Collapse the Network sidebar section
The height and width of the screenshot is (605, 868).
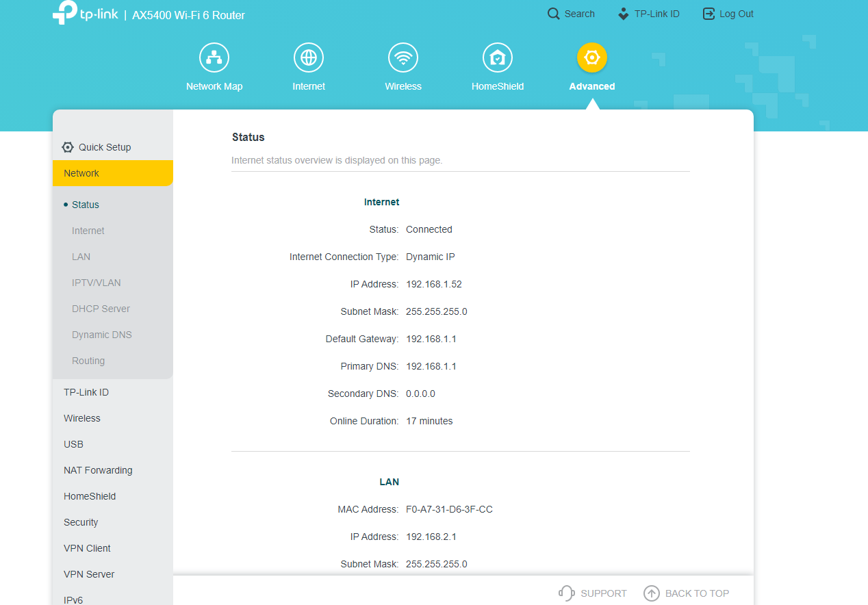coord(113,173)
